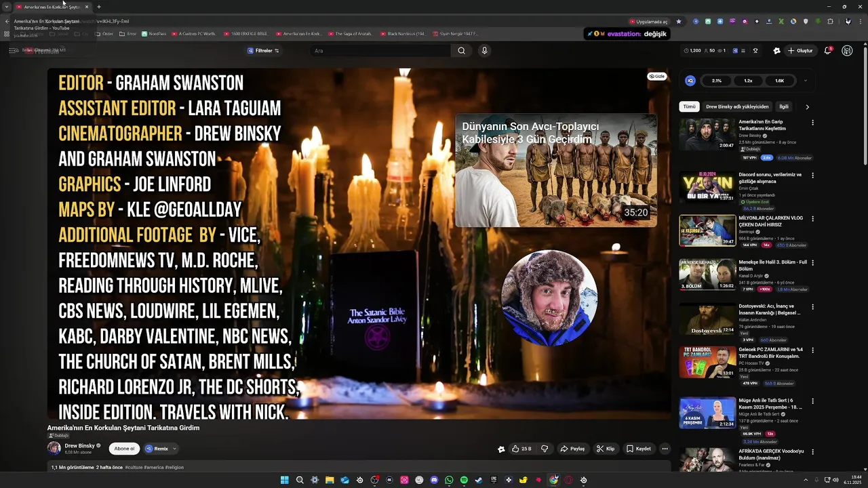Open more options for Dostoyevski video
The image size is (868, 488).
point(812,307)
